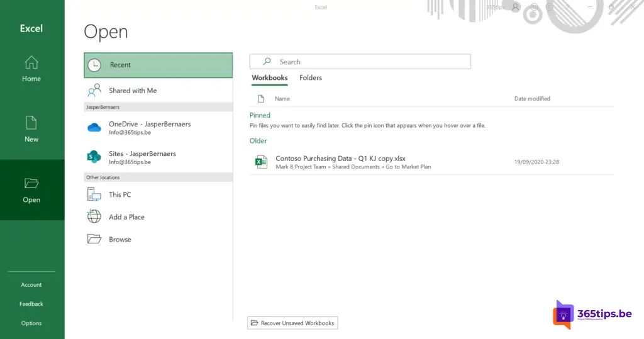
Task: Click the people icon for Shared with Me
Action: [x=94, y=91]
